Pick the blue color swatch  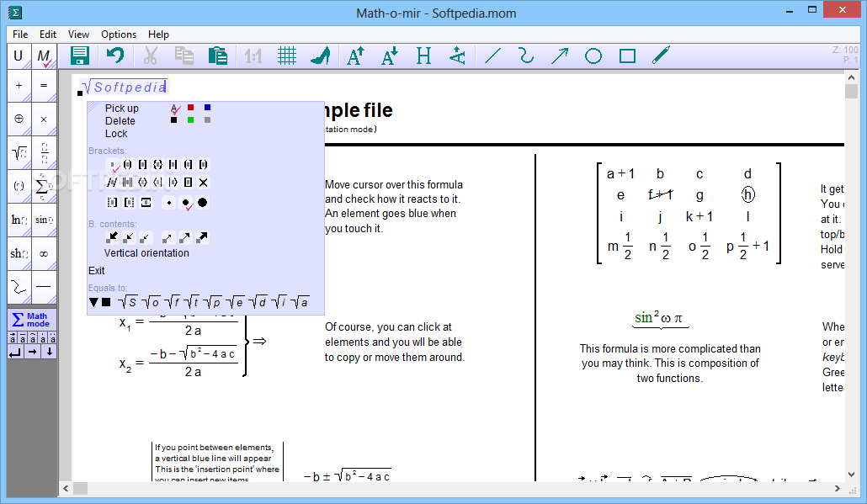[x=207, y=107]
